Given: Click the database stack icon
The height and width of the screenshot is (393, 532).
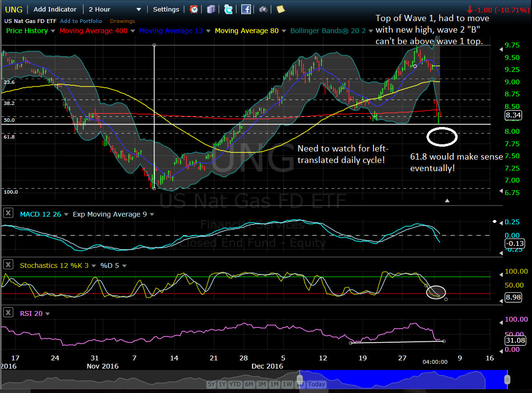Looking at the screenshot, I should point(211,9).
